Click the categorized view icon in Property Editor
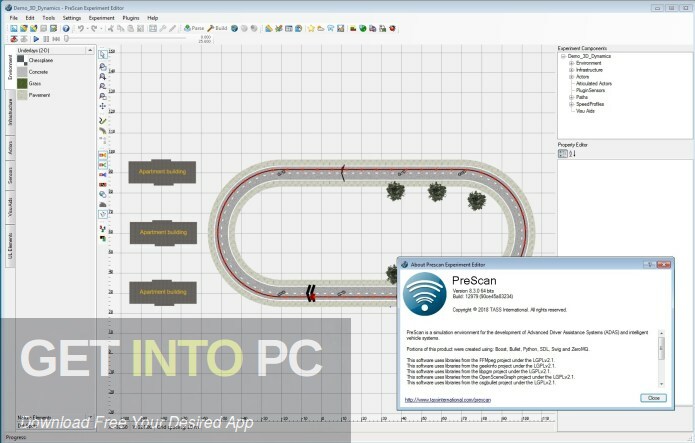The height and width of the screenshot is (443, 695). point(562,154)
